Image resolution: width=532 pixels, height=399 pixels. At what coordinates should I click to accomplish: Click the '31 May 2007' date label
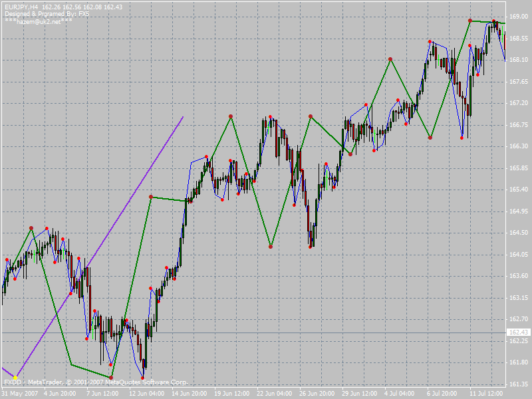[19, 393]
